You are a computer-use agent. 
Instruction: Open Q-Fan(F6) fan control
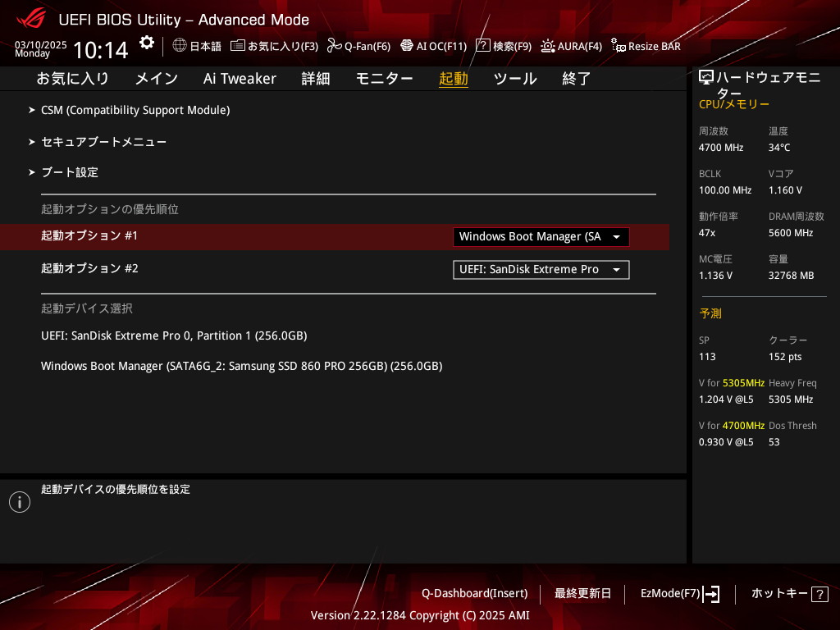point(358,46)
